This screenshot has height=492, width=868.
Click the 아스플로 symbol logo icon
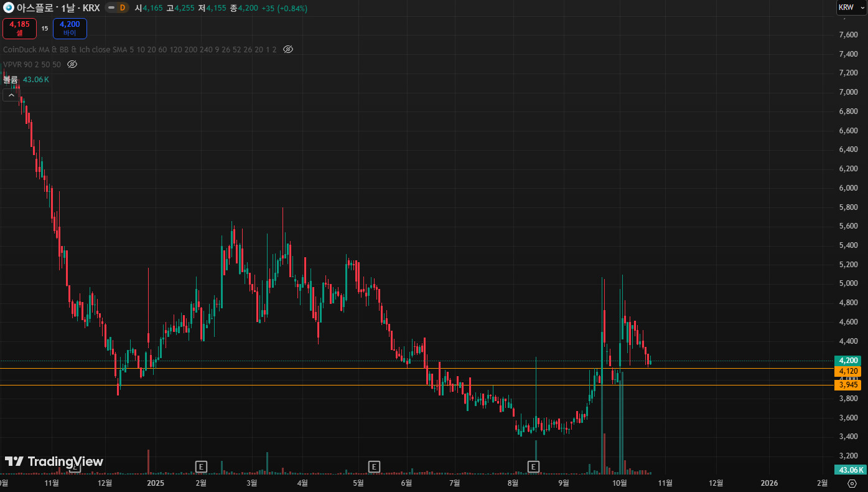coord(9,8)
